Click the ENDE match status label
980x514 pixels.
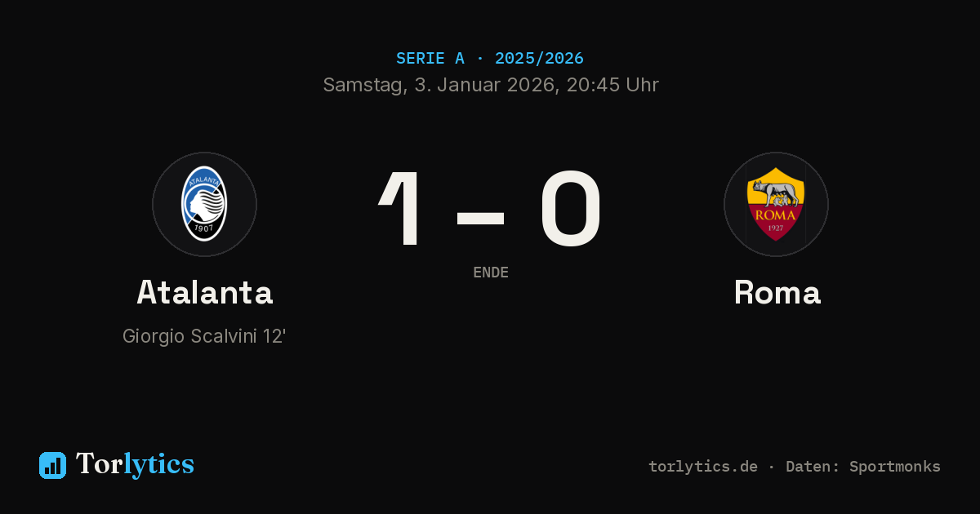(x=491, y=273)
